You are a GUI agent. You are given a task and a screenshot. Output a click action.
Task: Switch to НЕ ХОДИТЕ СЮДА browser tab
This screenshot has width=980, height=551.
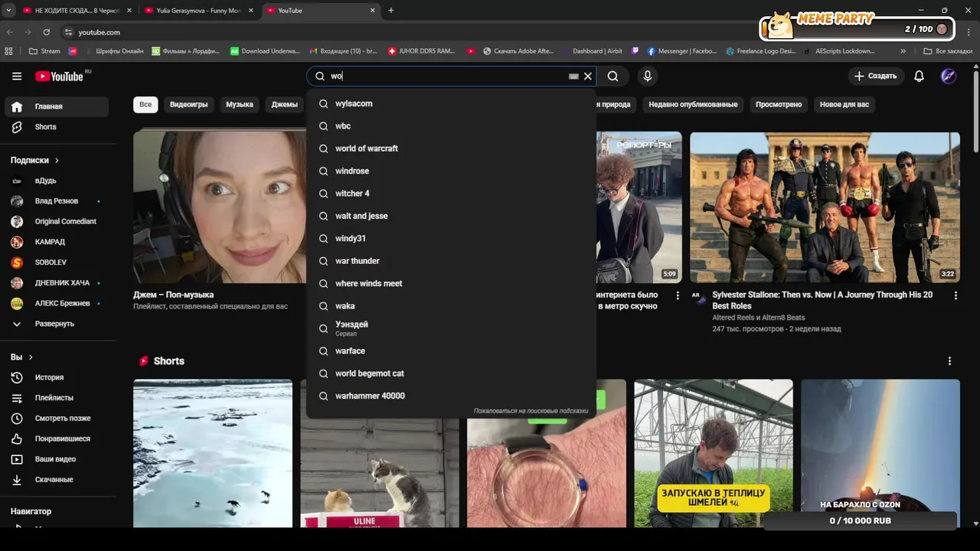77,11
